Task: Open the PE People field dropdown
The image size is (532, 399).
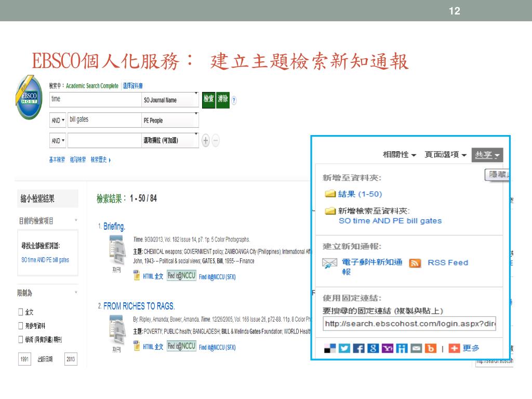Action: pyautogui.click(x=170, y=121)
